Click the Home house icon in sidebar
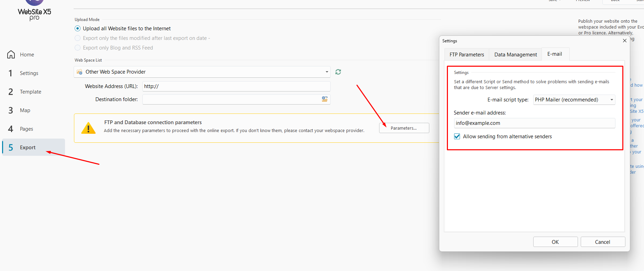This screenshot has width=644, height=271. point(11,55)
